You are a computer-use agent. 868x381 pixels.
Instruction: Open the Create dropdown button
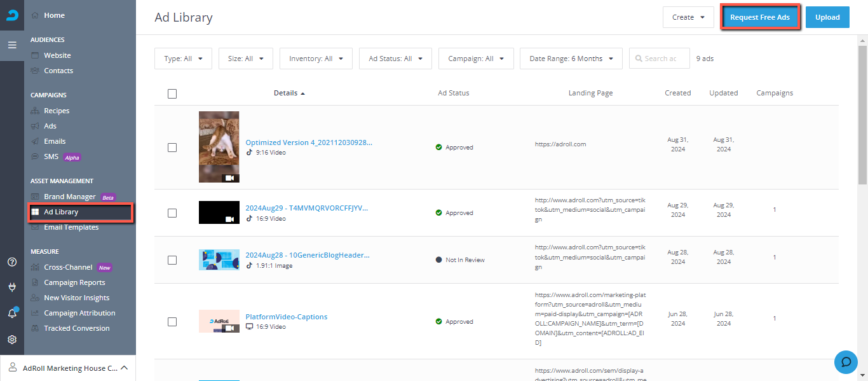688,17
